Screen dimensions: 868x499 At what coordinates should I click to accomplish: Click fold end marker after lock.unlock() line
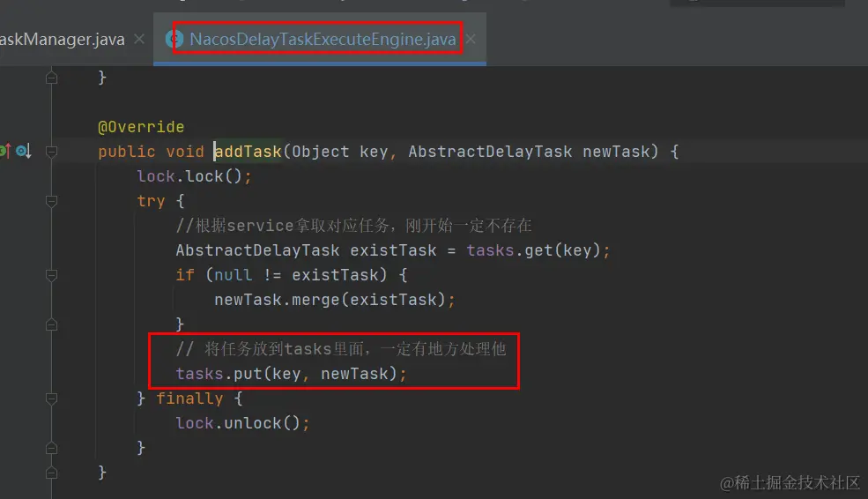51,448
